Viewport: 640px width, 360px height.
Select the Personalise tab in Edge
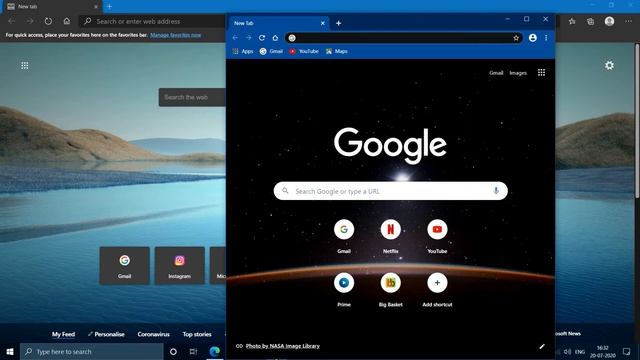(106, 334)
